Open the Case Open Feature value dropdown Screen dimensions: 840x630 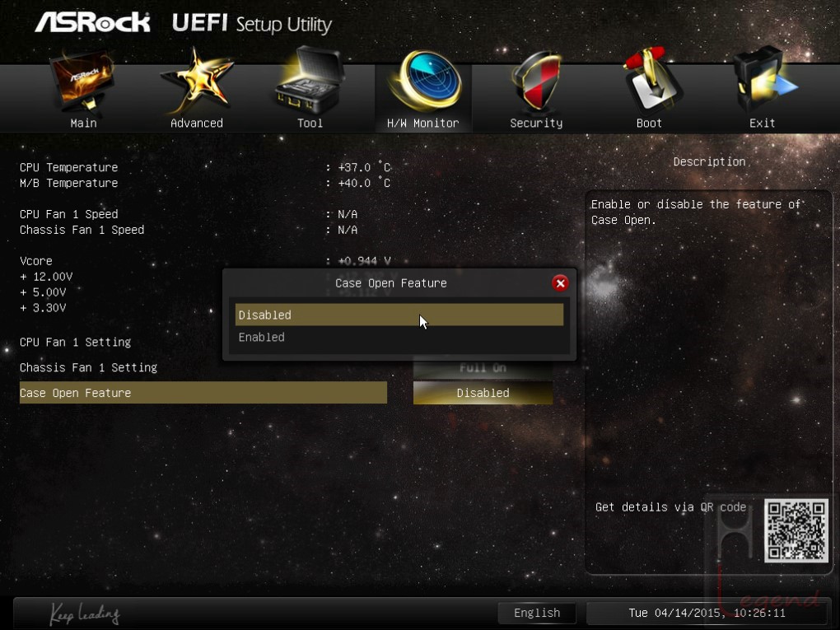[483, 393]
